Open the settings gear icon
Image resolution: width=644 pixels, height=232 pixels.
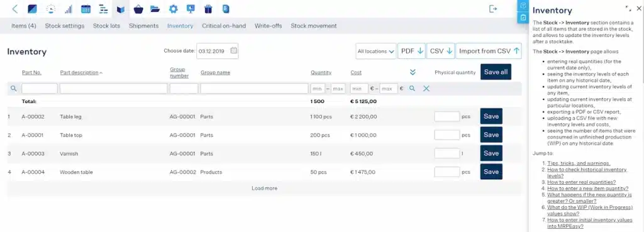[x=174, y=9]
